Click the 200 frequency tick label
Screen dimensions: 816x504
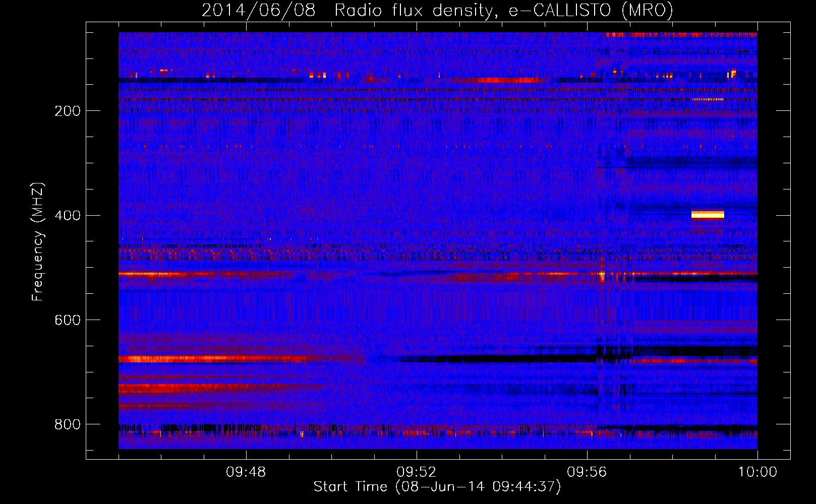click(x=68, y=111)
